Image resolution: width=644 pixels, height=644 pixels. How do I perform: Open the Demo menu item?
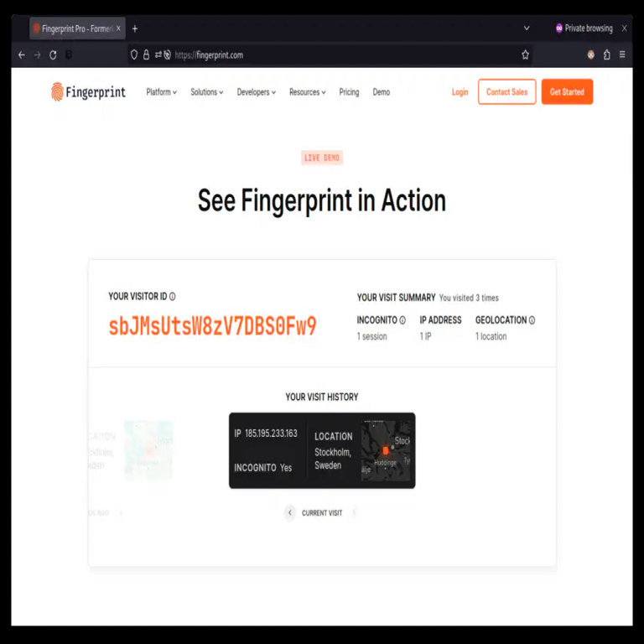382,92
